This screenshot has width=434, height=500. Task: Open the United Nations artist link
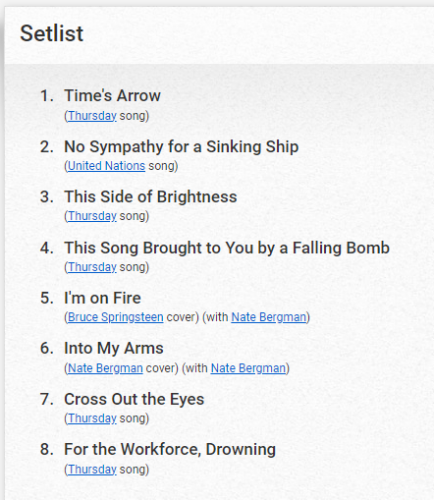pos(106,166)
